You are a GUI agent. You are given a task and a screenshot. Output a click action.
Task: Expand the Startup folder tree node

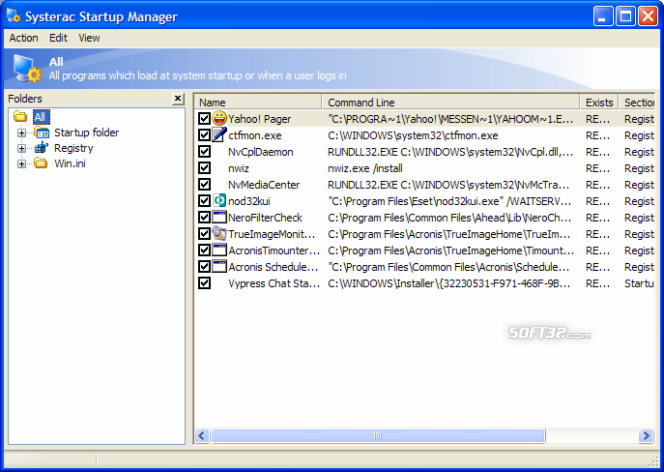click(x=21, y=133)
